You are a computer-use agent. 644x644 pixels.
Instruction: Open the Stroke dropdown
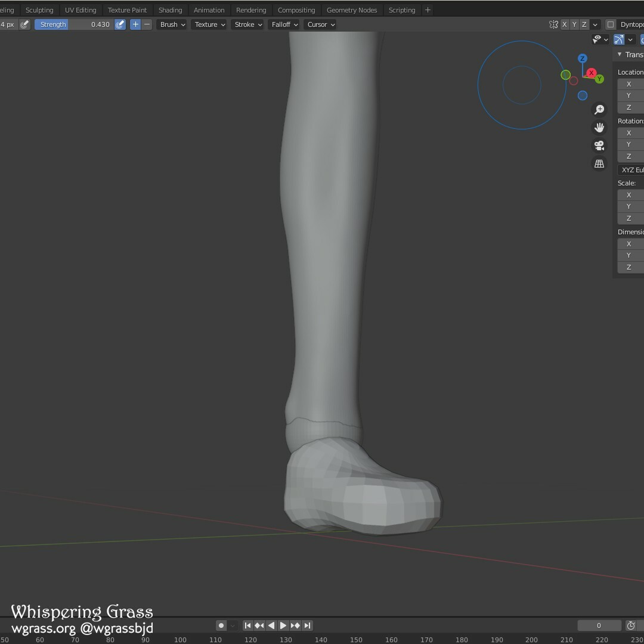[247, 24]
